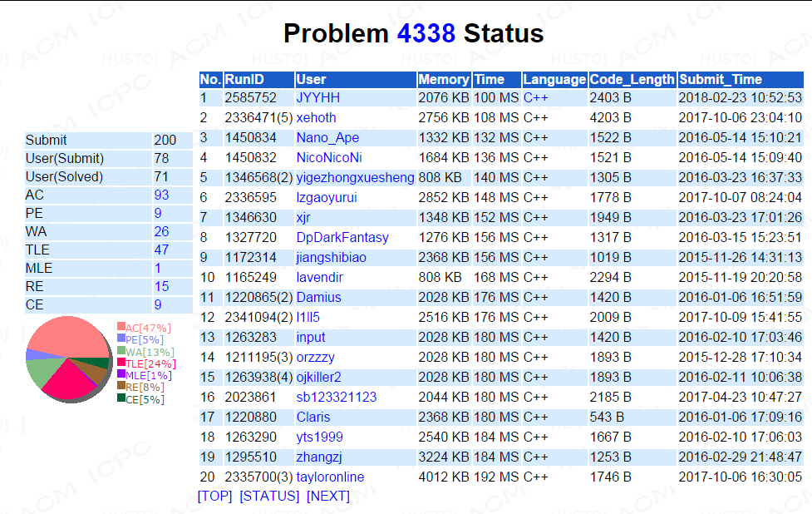This screenshot has width=812, height=514.
Task: Open user xehoth's profile
Action: (x=316, y=117)
